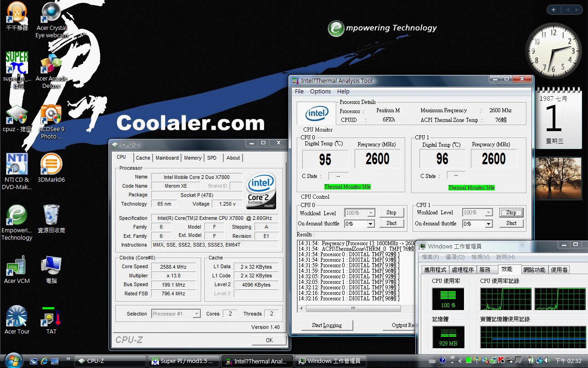Click Kaspersky tray icon

(501, 361)
